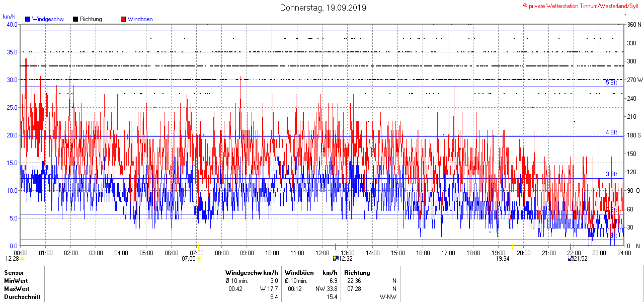The image size is (644, 302).
Task: Click the Durchschnitt row header
Action: [22, 297]
